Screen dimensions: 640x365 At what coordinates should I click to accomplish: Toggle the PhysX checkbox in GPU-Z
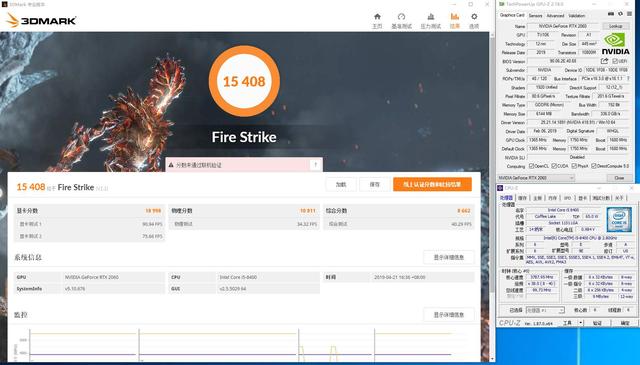coord(574,166)
